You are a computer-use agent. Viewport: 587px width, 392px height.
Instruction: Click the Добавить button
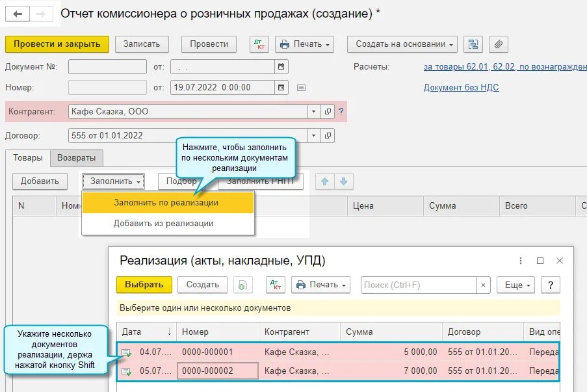point(40,181)
